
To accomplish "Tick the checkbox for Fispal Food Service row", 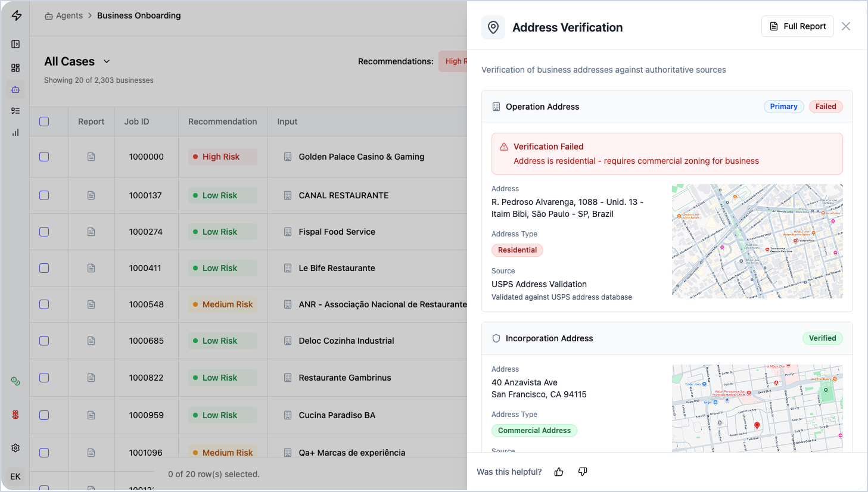I will click(x=44, y=232).
